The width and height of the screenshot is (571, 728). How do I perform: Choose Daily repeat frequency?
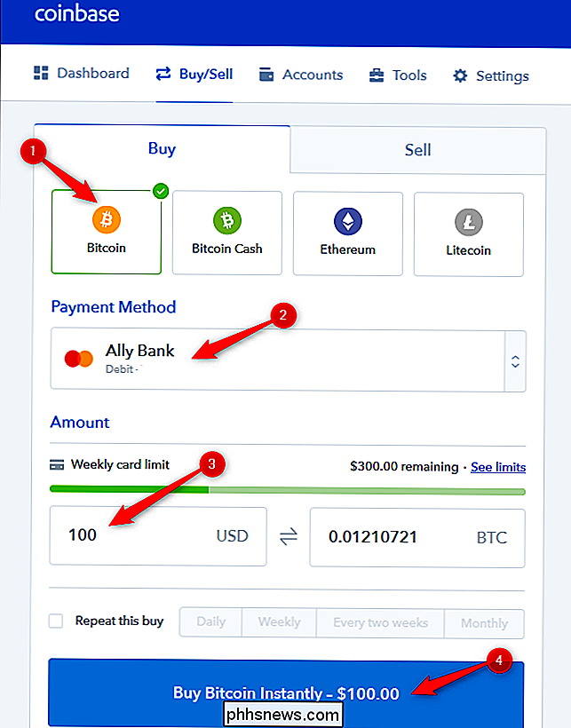(210, 621)
